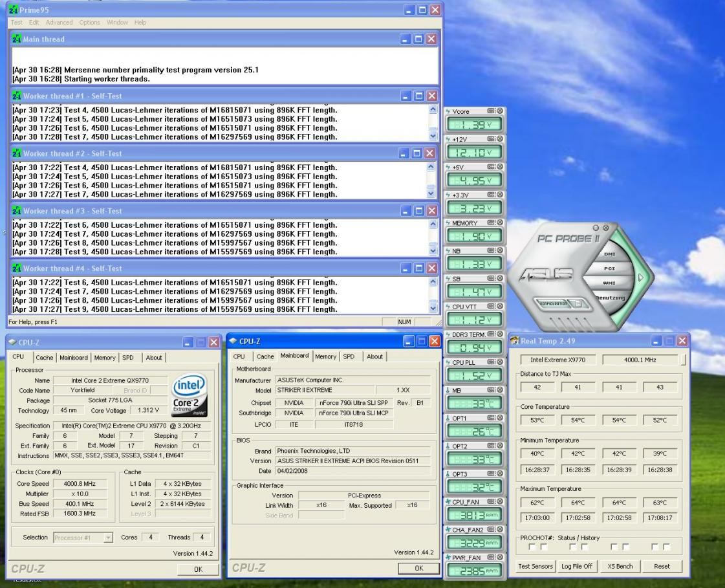Open the +3.3V sensor settings icon
The image size is (725, 588).
491,195
